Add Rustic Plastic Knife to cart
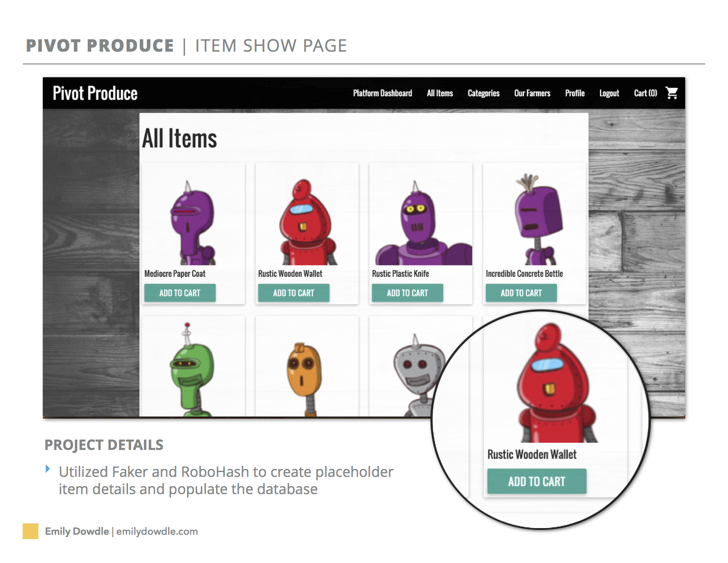The height and width of the screenshot is (563, 728). tap(408, 293)
